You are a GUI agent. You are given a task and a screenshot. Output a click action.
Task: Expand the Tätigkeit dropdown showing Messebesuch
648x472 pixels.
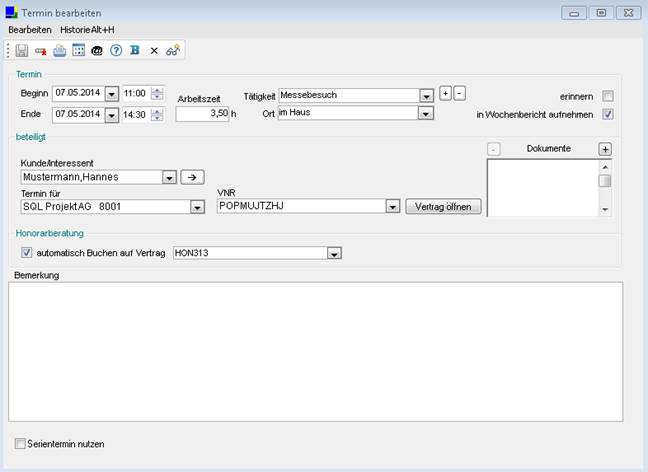(425, 95)
